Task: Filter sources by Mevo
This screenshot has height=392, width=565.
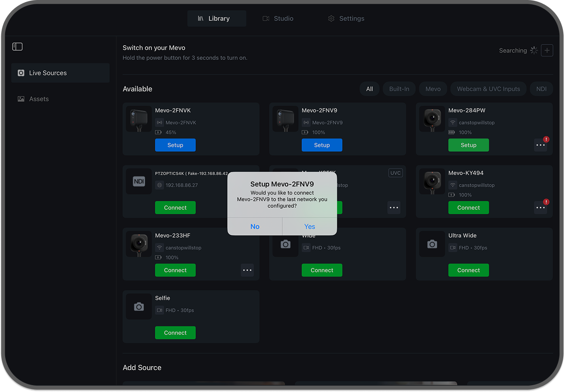Action: [x=433, y=89]
